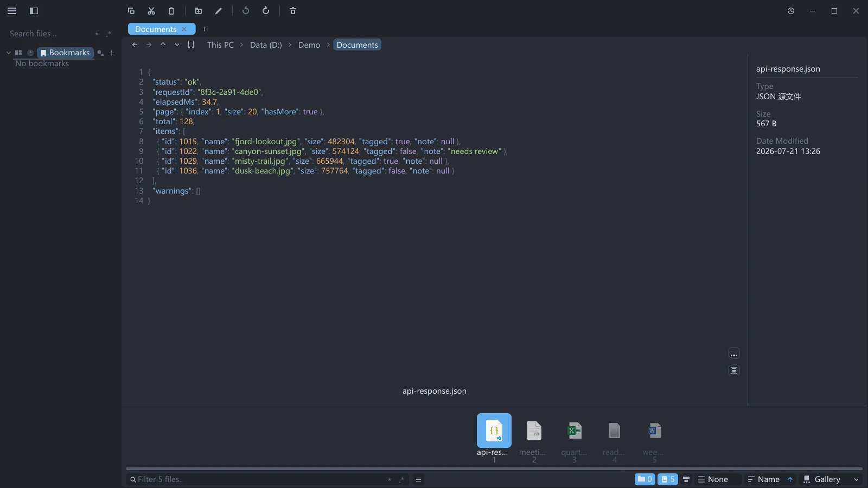Go to Demo in breadcrumb
868x488 pixels.
tap(309, 45)
